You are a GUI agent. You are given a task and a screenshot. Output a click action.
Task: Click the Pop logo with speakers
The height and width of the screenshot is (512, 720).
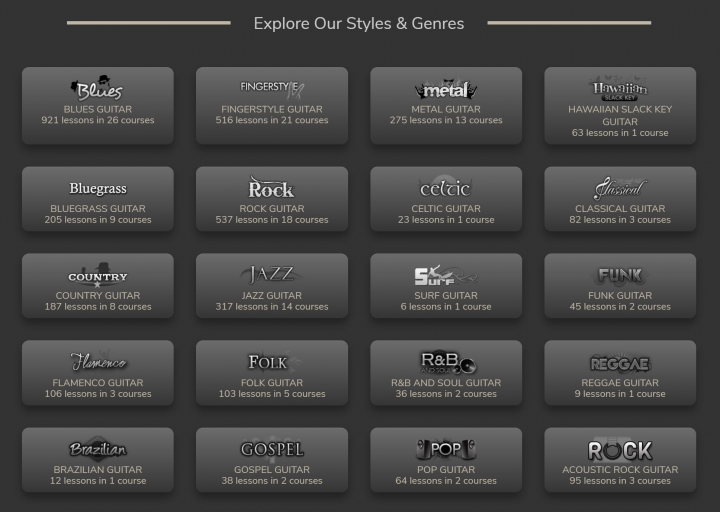(x=446, y=449)
